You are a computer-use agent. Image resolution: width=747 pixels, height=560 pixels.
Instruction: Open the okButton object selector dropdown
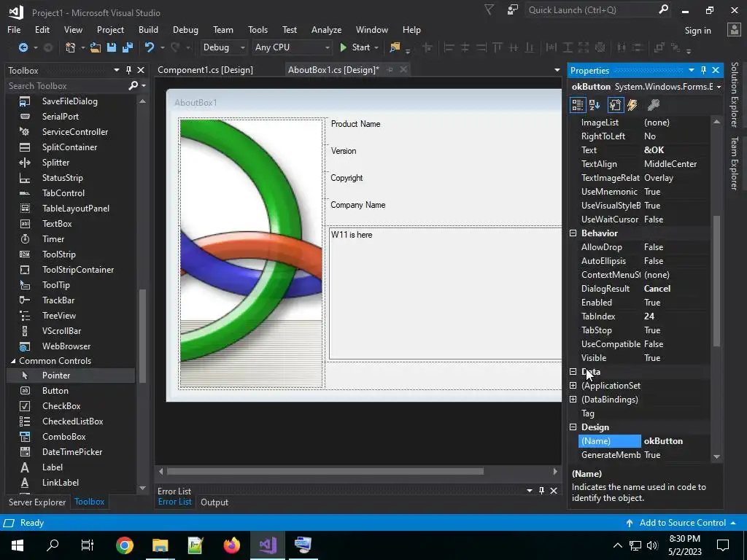[719, 87]
